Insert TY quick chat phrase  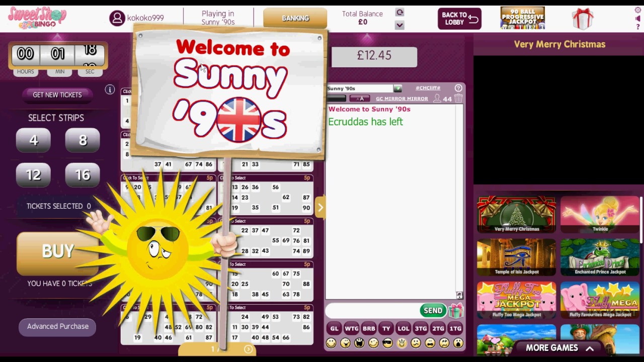coord(386,328)
